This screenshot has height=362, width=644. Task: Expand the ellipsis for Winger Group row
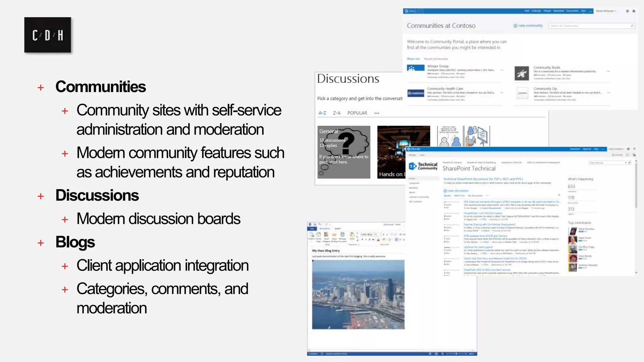[502, 70]
